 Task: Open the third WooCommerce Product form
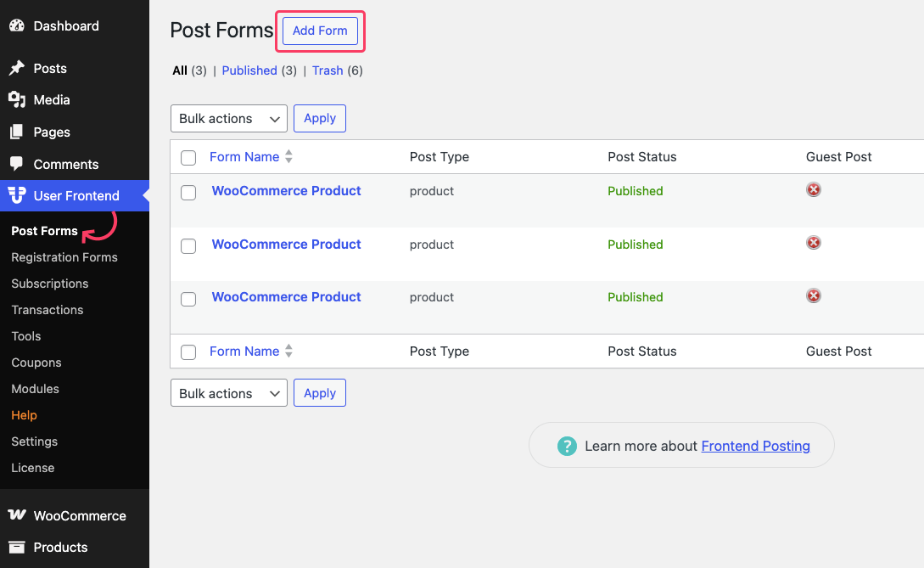coord(287,297)
